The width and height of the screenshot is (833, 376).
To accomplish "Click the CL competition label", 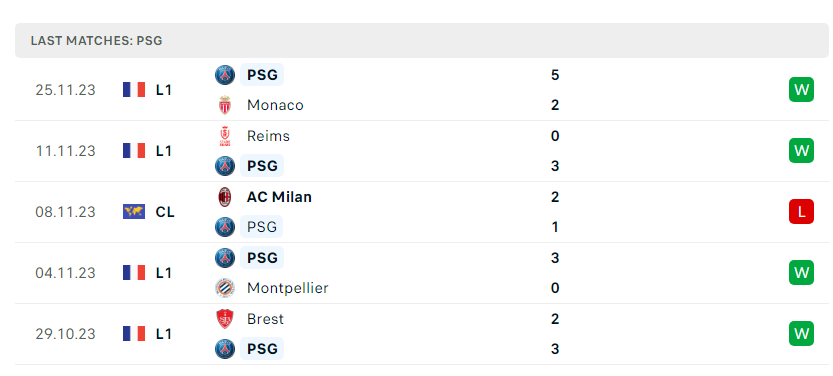I will coord(165,212).
